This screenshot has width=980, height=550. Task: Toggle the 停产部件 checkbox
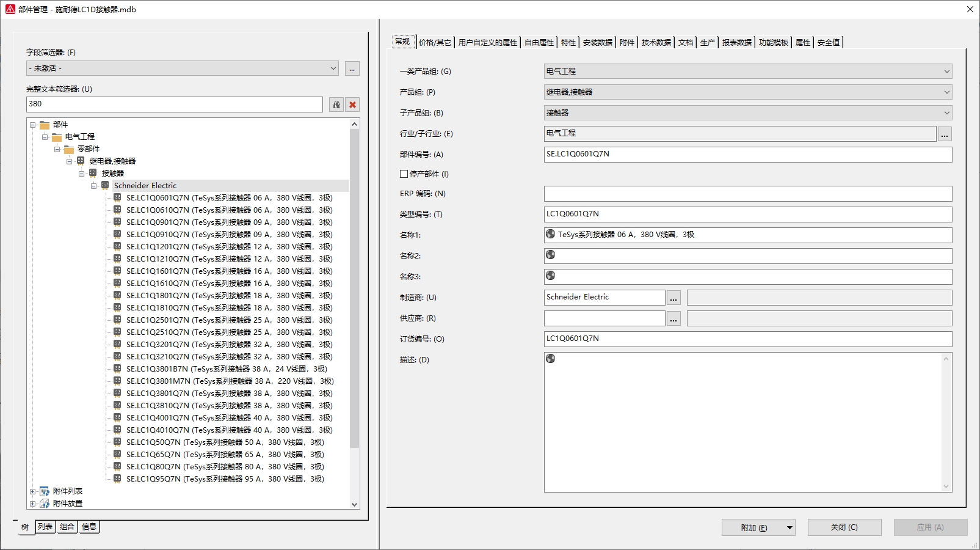point(404,174)
